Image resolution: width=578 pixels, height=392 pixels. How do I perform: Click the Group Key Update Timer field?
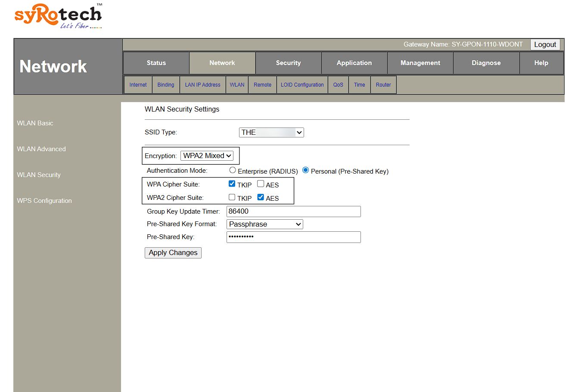point(293,212)
